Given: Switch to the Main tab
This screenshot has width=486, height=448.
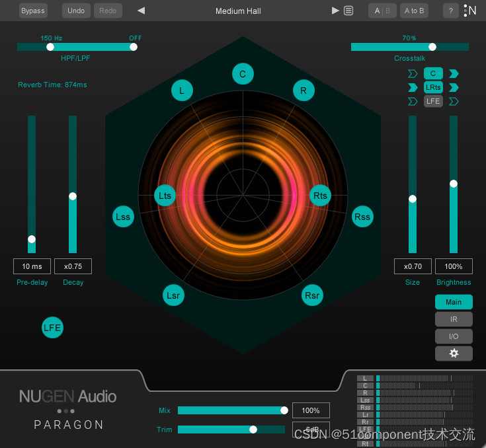Looking at the screenshot, I should coord(454,302).
